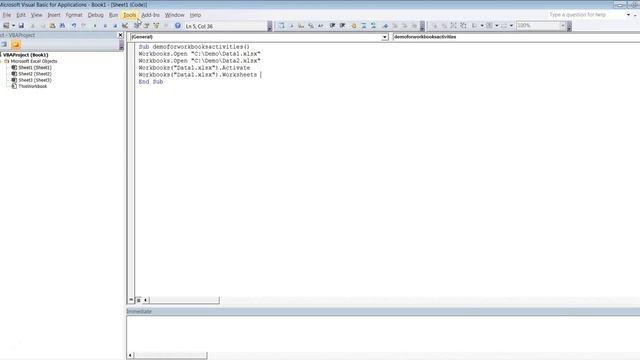Close the Project Explorer panel
This screenshot has width=640, height=360.
coord(120,35)
